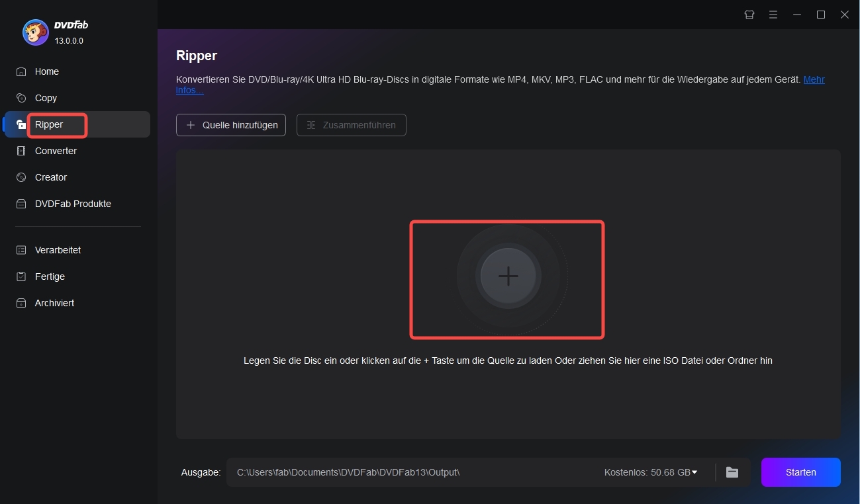Open the hamburger menu in title bar
860x504 pixels.
(773, 15)
